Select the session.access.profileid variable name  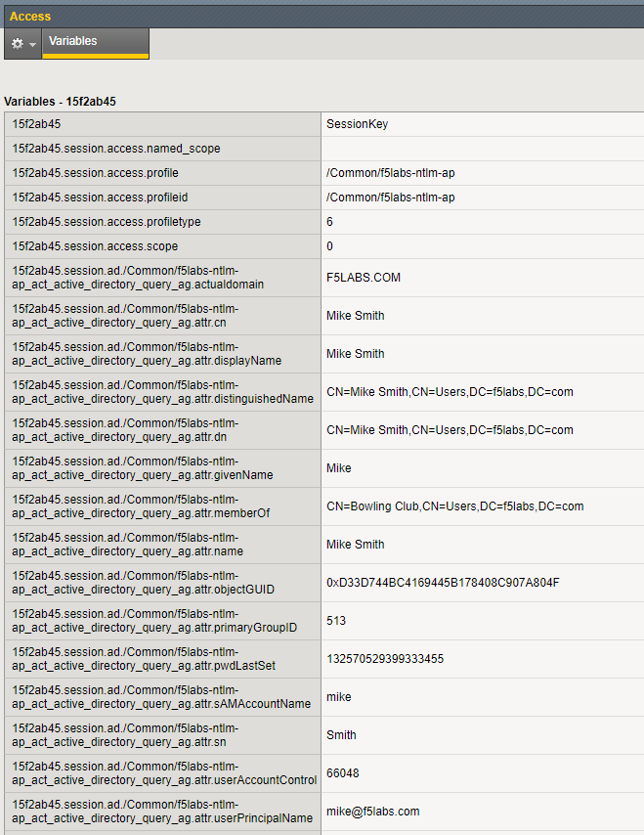point(100,198)
